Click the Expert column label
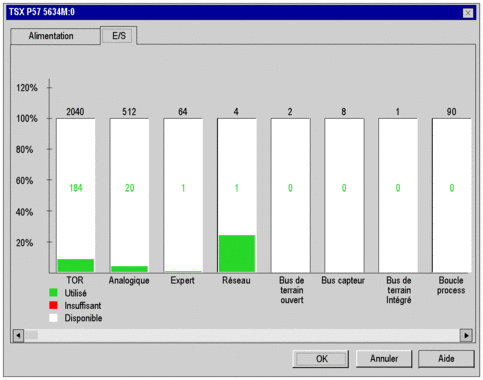Screen dimensions: 483x380 (x=182, y=281)
